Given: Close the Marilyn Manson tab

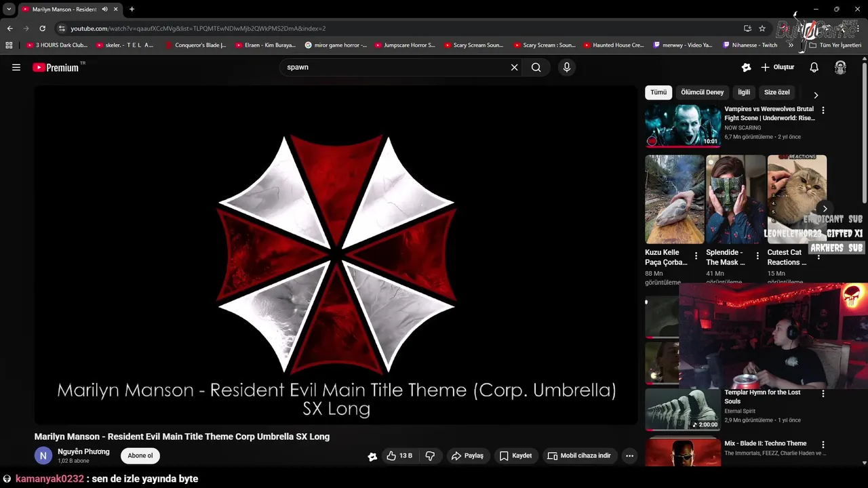Looking at the screenshot, I should point(116,9).
